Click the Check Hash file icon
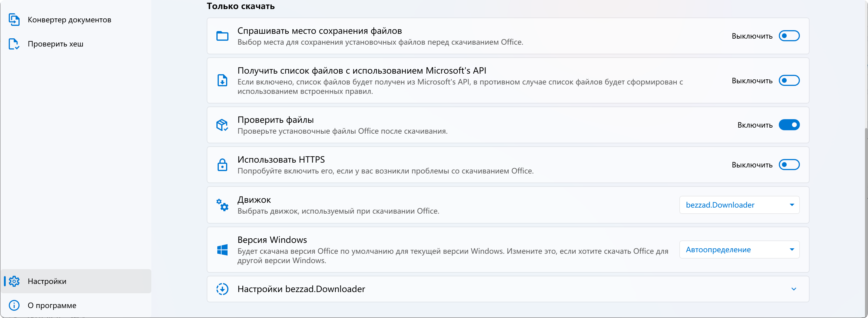Screen dimensions: 868x318 click(x=14, y=44)
